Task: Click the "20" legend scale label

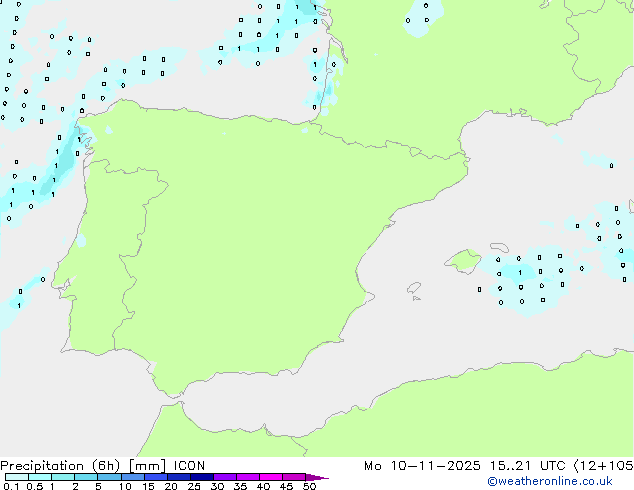Action: pos(171,486)
